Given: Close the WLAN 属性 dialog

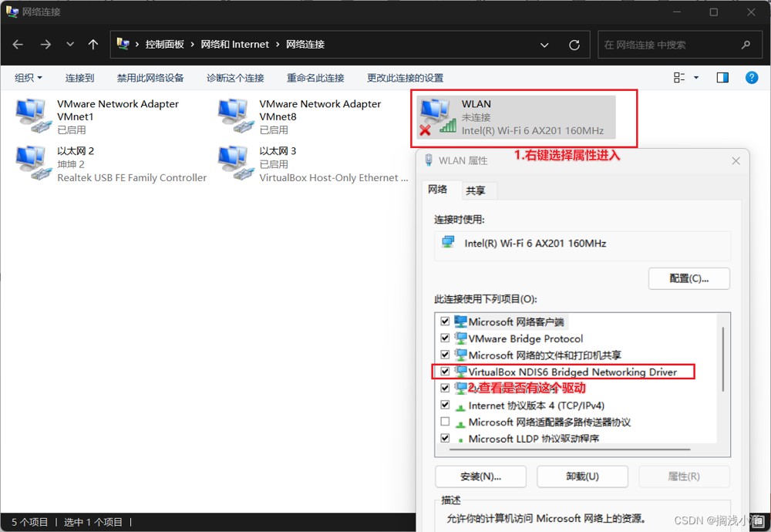Looking at the screenshot, I should pos(736,161).
